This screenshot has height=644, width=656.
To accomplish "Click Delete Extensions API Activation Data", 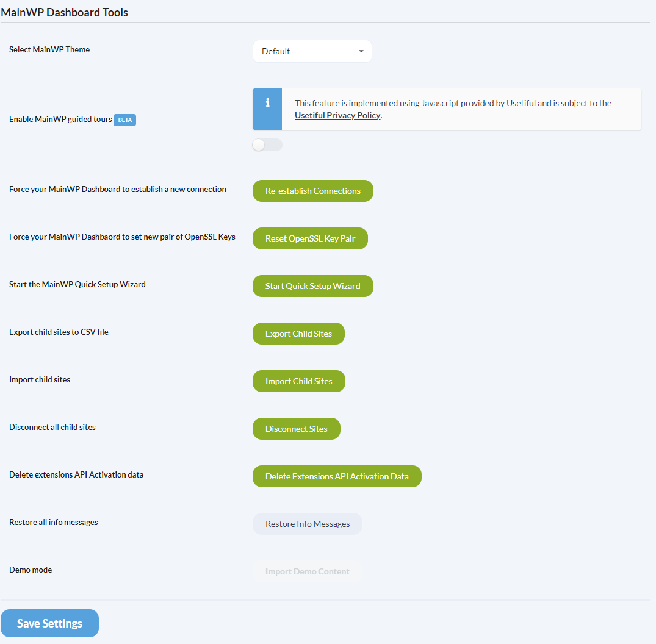I will 337,476.
